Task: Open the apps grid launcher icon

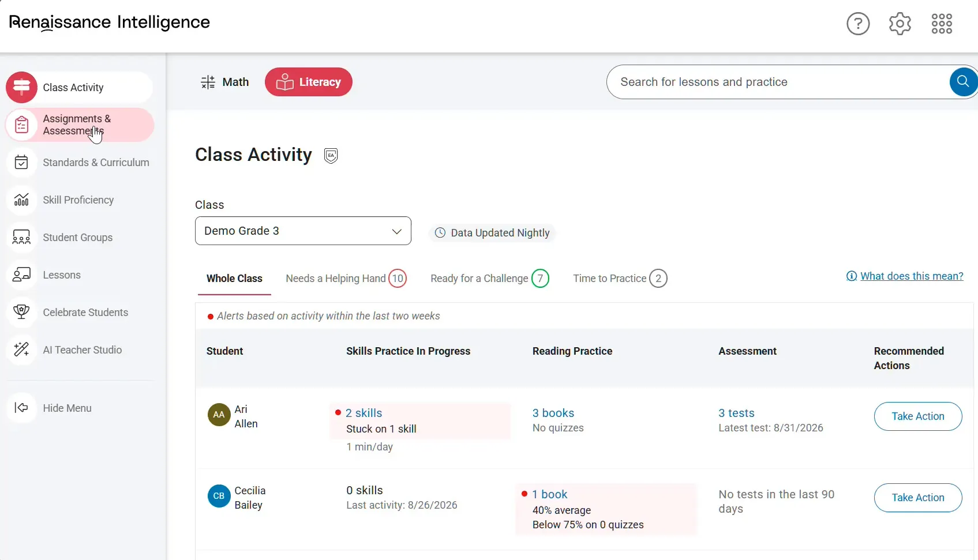Action: point(942,24)
